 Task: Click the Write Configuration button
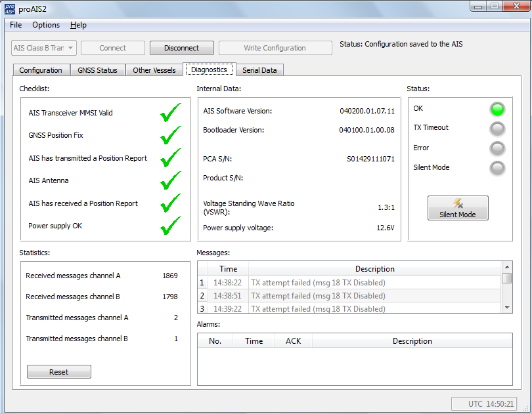pos(275,48)
